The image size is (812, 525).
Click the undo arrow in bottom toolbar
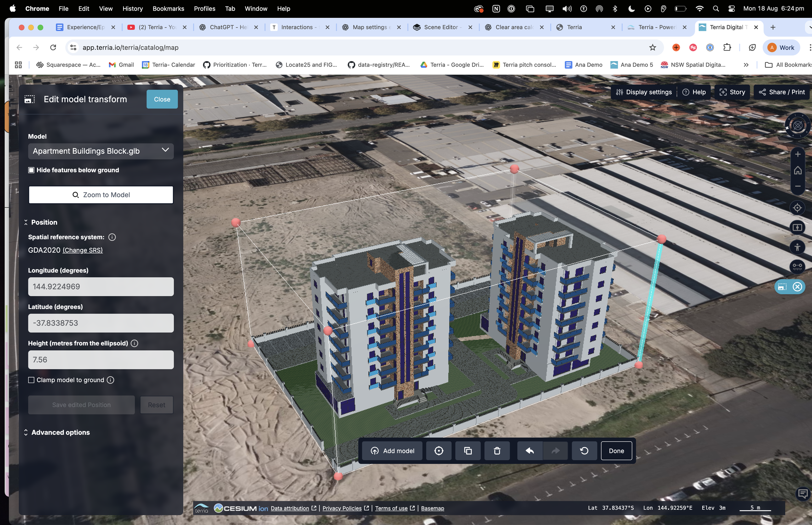(x=529, y=451)
